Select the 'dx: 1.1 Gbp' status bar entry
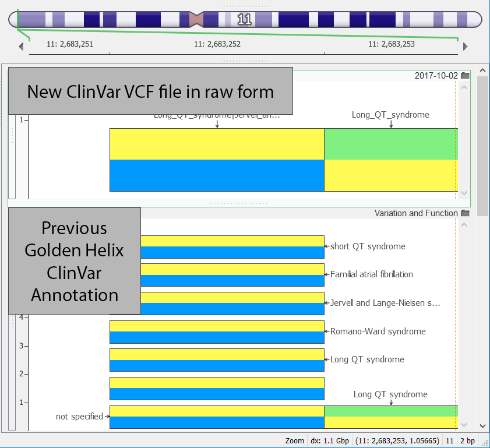490x448 pixels. tap(330, 440)
